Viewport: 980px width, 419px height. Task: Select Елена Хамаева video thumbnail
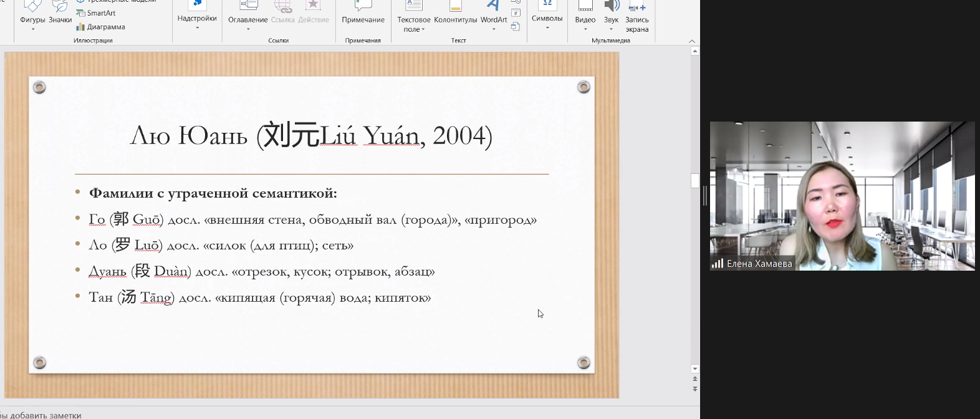click(x=842, y=196)
